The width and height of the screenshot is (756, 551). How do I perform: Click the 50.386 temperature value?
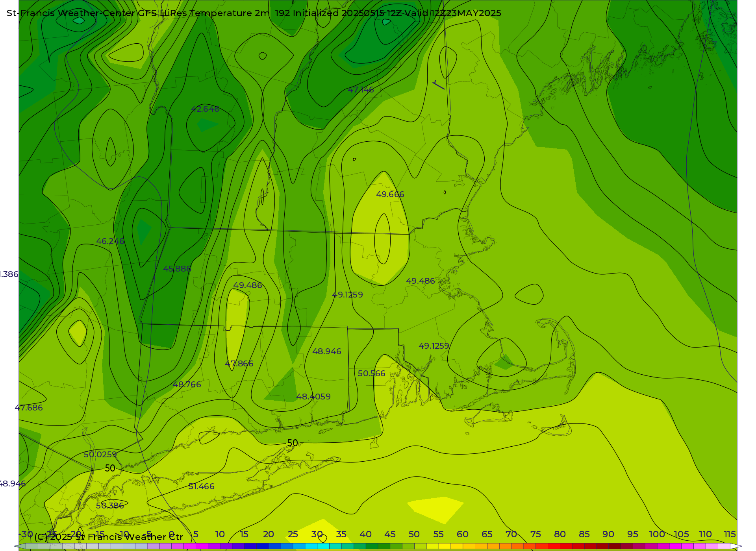(110, 506)
